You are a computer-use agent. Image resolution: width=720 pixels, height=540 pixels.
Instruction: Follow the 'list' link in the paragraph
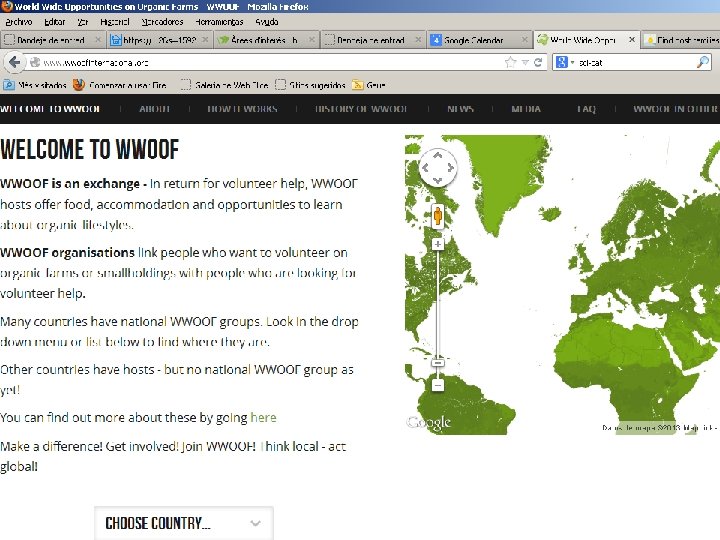pyautogui.click(x=94, y=342)
